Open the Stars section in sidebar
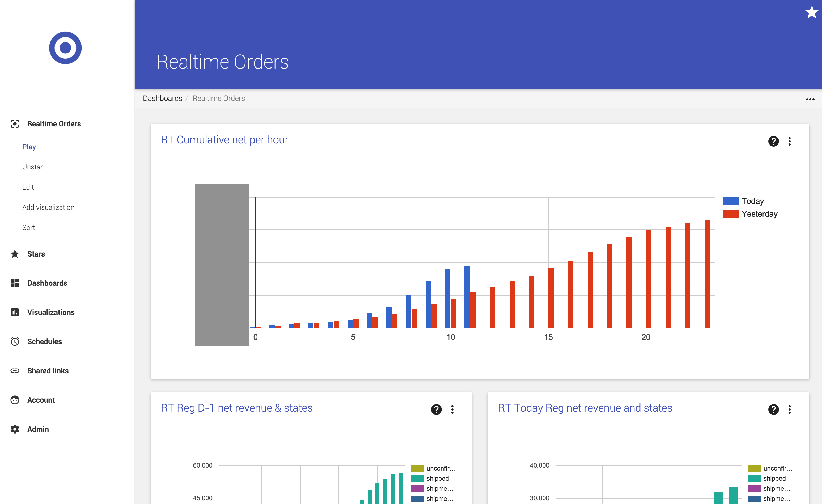The height and width of the screenshot is (504, 822). click(36, 254)
